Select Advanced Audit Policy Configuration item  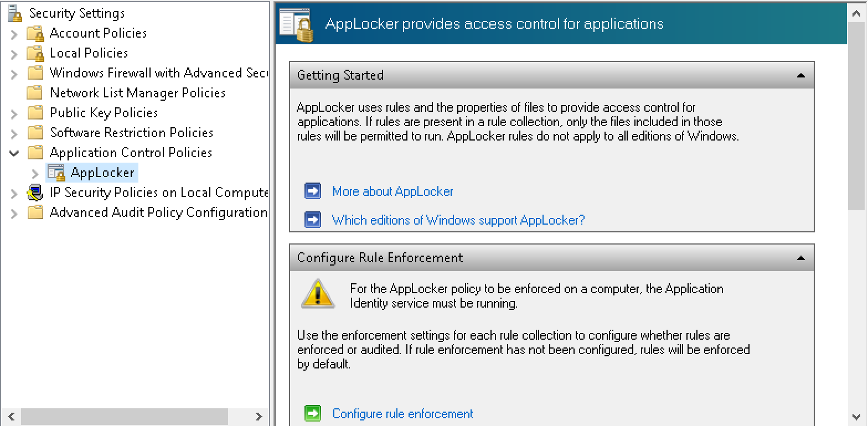point(158,212)
